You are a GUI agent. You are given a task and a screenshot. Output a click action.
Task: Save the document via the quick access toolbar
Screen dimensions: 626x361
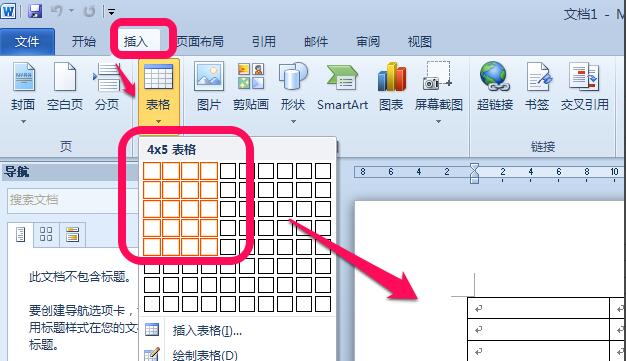(35, 11)
